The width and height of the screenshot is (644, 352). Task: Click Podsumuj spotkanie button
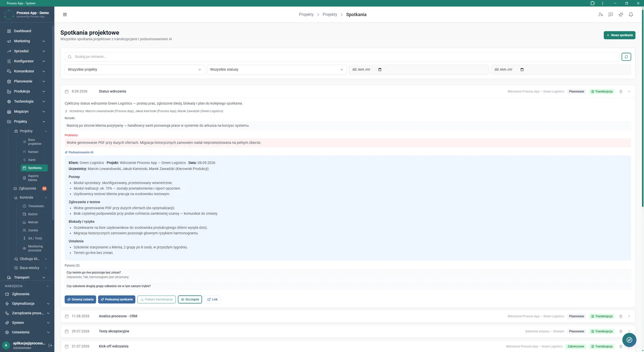117,299
